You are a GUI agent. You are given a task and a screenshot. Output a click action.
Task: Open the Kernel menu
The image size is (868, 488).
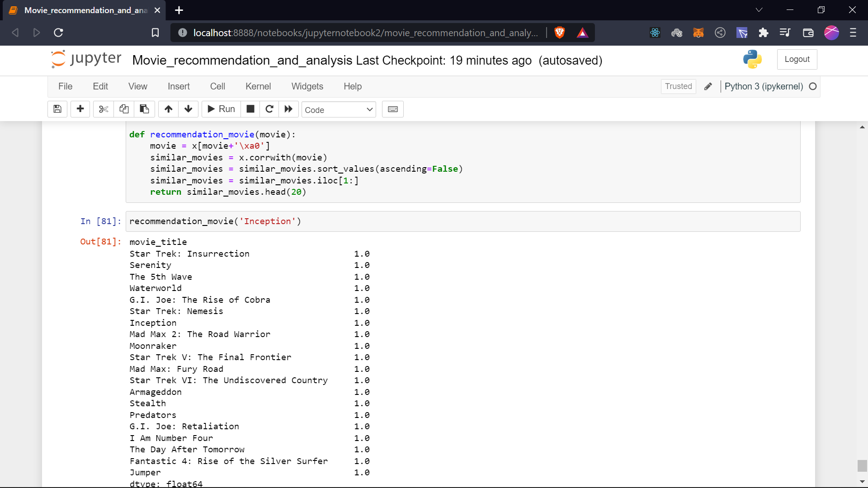258,86
